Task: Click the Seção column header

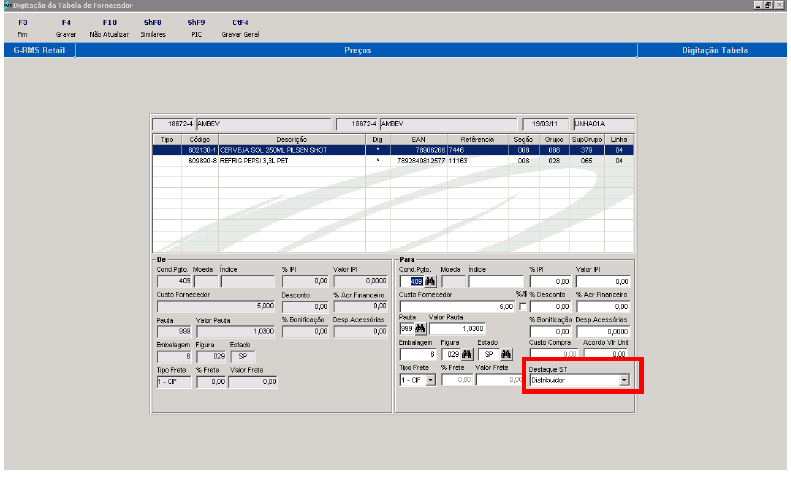Action: click(524, 140)
